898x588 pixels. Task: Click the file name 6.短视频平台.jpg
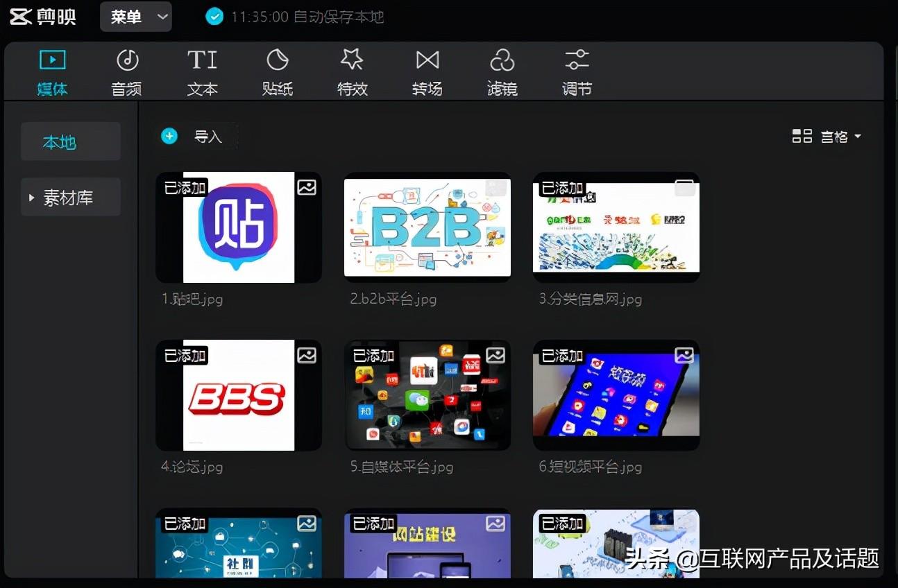point(591,467)
